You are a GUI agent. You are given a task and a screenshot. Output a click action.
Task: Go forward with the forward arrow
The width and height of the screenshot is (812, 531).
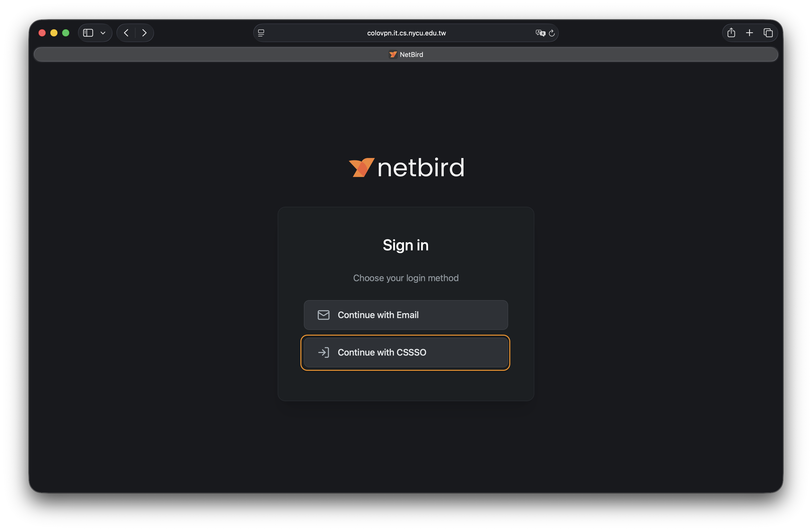pyautogui.click(x=144, y=33)
